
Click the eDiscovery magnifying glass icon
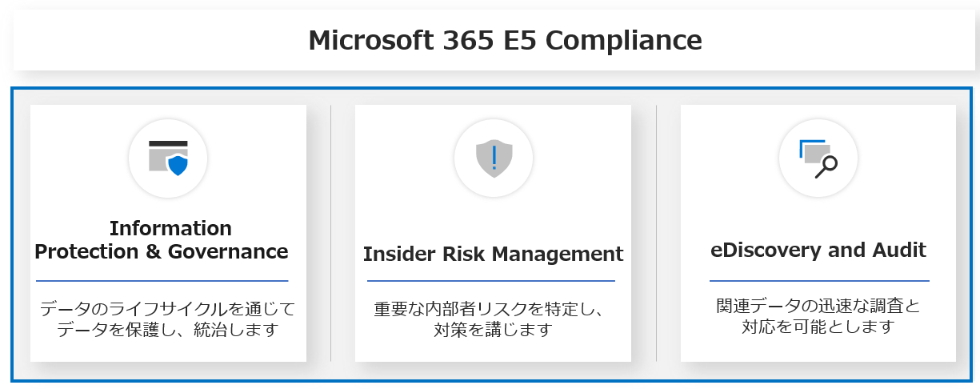click(x=818, y=158)
